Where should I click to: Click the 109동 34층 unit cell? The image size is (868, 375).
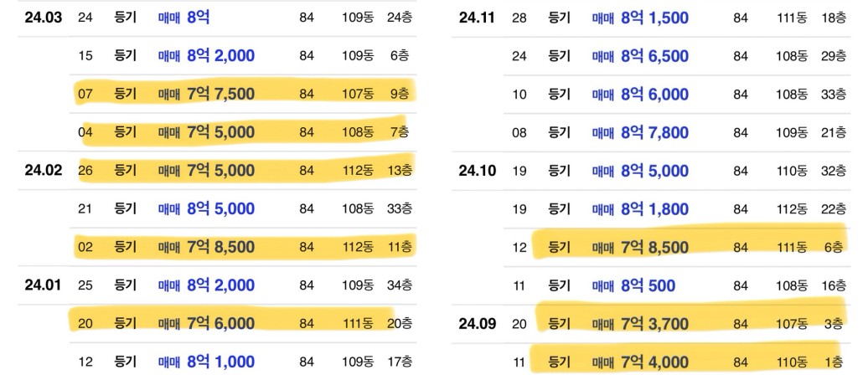coord(377,285)
